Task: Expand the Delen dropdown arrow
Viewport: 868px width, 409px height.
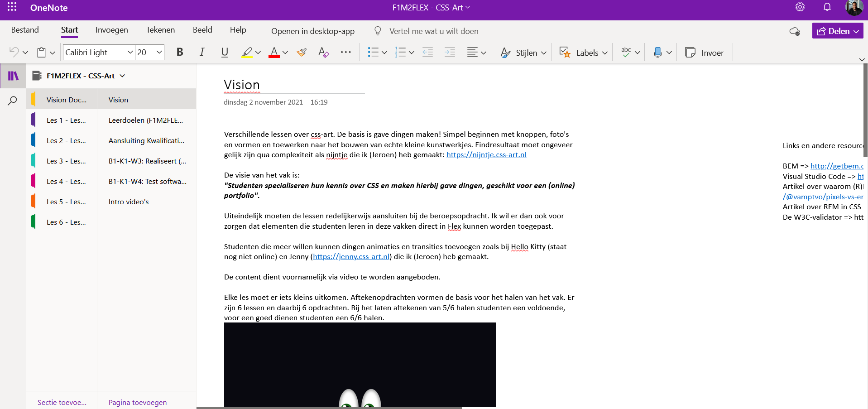Action: pyautogui.click(x=856, y=31)
